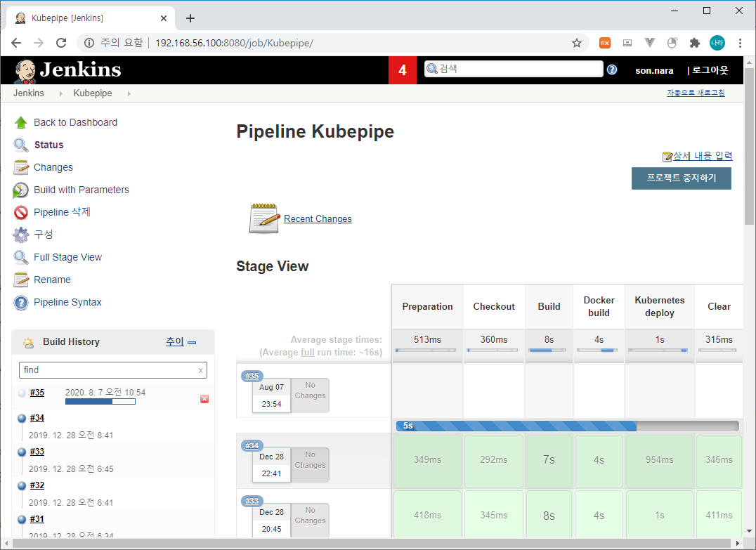
Task: Click the Recent Changes notepad icon
Action: [x=264, y=218]
